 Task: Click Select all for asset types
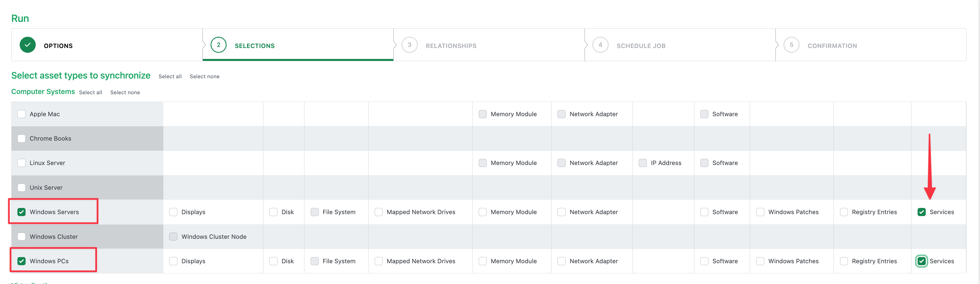[170, 76]
